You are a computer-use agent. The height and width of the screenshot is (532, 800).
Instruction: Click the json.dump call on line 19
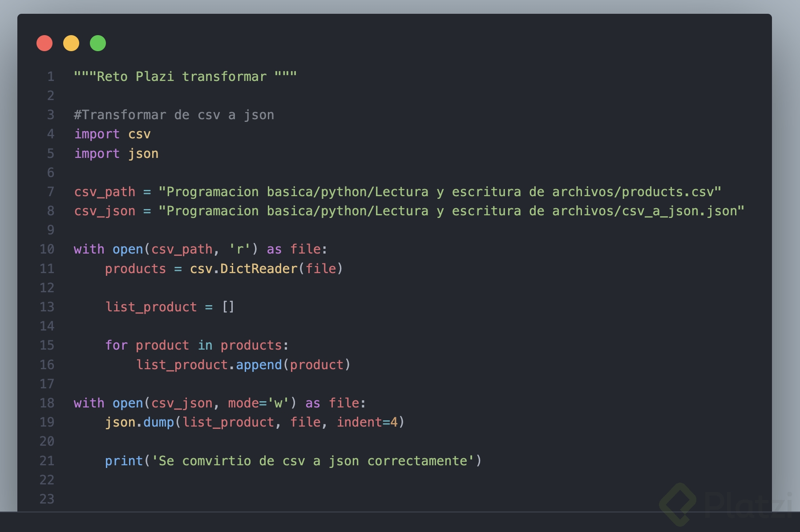click(139, 422)
